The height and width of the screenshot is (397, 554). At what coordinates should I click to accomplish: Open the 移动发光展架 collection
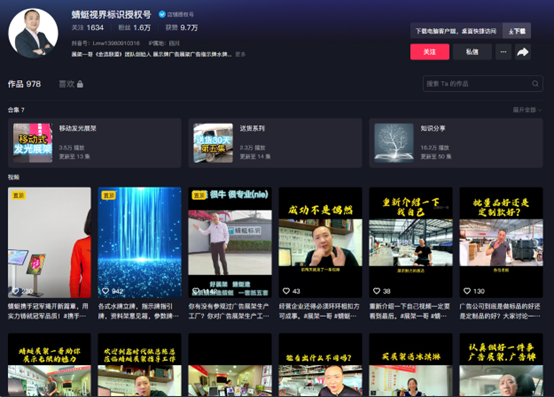(94, 143)
